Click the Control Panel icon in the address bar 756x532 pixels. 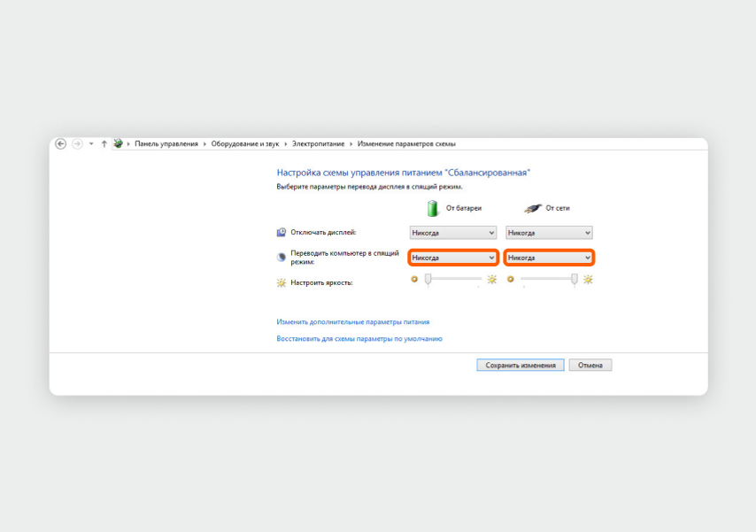click(x=118, y=143)
